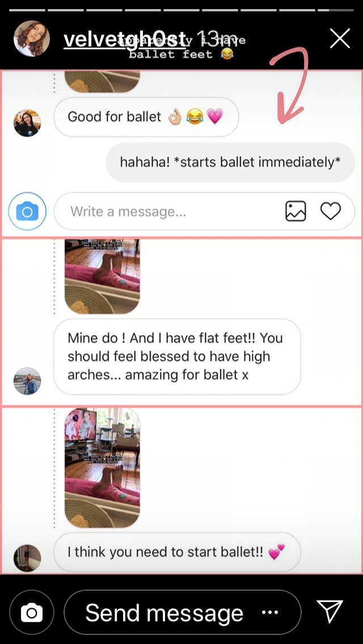Tap the heart icon in the message box
This screenshot has height=644, width=363.
click(331, 211)
